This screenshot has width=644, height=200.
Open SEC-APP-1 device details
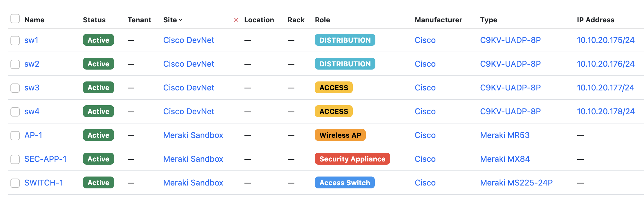coord(45,159)
